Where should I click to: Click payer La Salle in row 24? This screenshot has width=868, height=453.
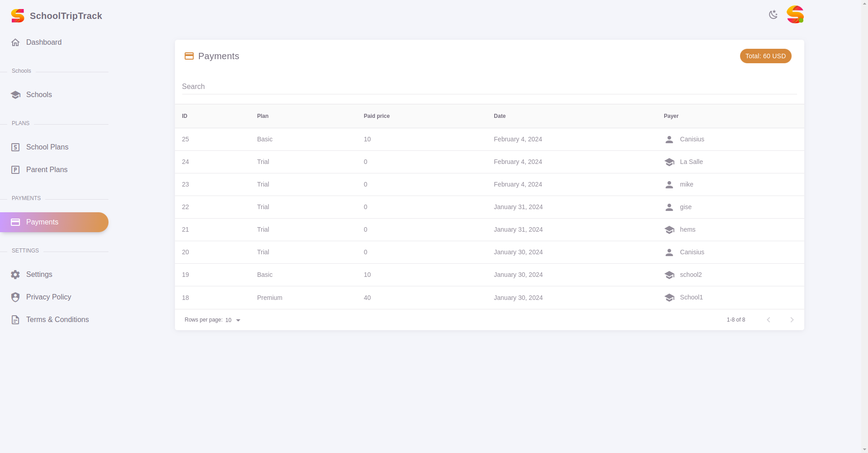(x=691, y=162)
